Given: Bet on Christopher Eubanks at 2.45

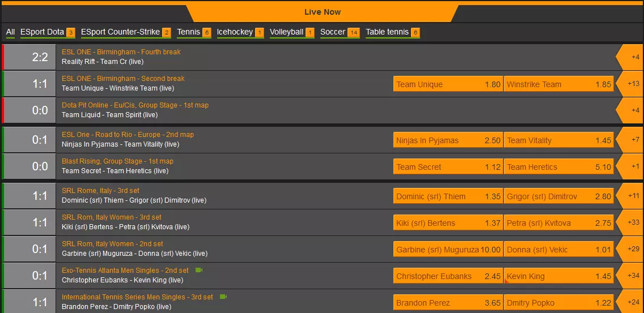Looking at the screenshot, I should [448, 276].
